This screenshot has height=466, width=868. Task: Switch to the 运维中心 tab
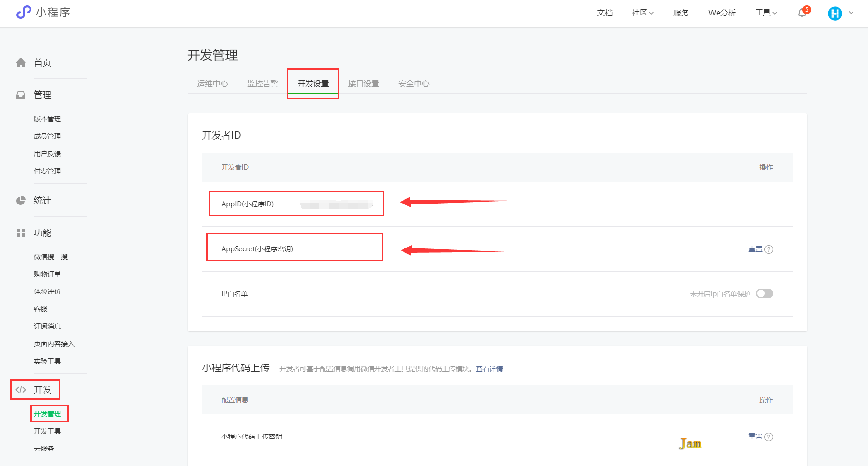pyautogui.click(x=212, y=84)
